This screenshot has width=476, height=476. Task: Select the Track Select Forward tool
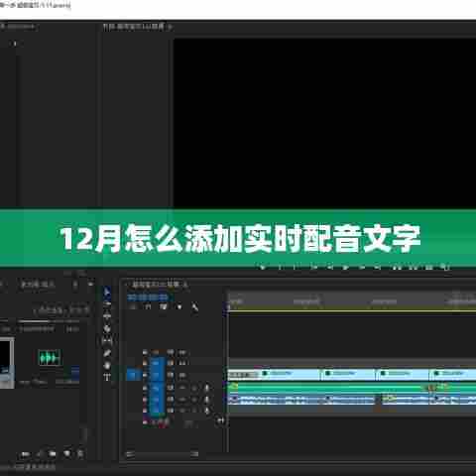[x=107, y=304]
